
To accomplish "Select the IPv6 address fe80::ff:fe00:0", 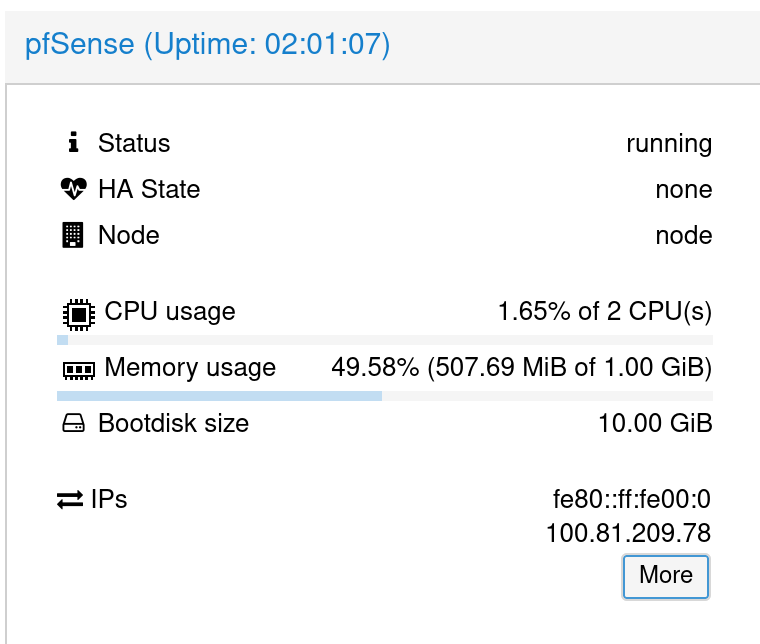I will pos(632,499).
